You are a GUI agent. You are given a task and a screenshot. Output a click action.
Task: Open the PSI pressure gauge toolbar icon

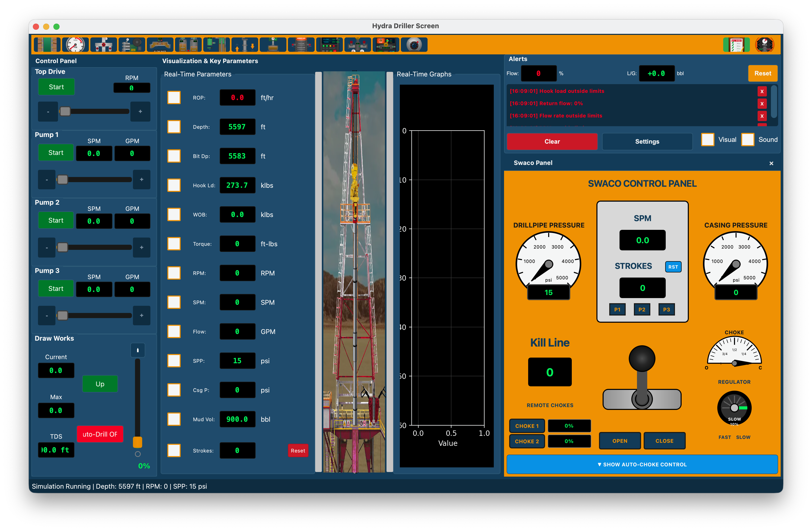click(x=75, y=44)
